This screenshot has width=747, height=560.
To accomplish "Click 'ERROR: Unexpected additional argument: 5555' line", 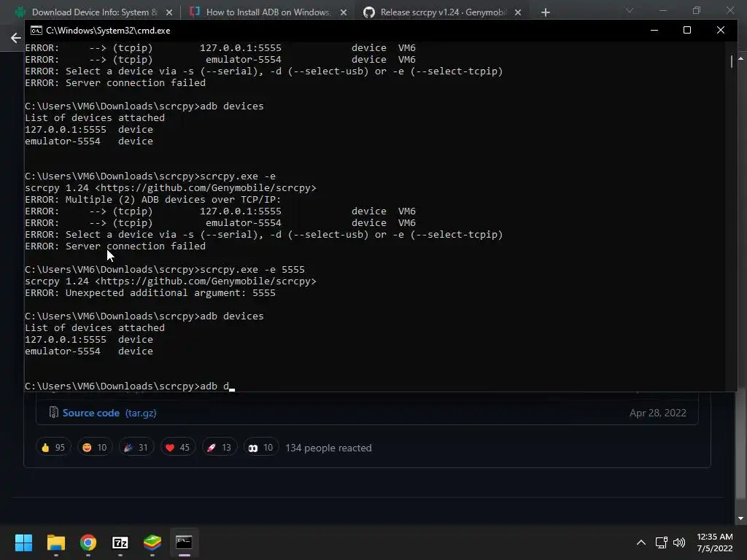I will pos(150,293).
